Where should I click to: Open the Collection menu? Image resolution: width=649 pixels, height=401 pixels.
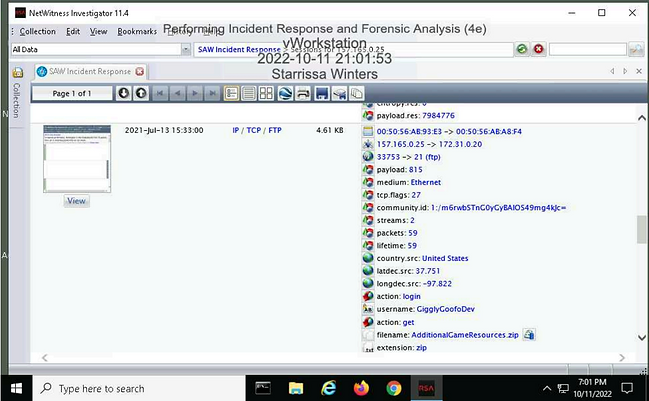(x=37, y=31)
